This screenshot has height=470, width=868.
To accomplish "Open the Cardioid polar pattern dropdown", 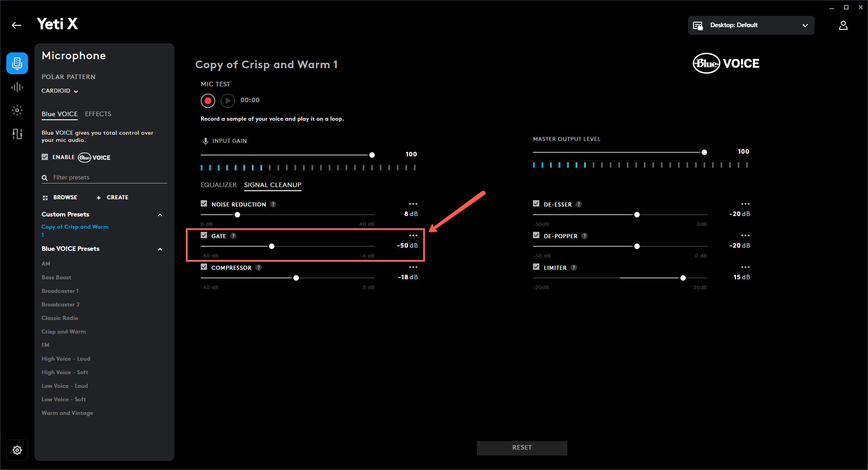I will click(x=60, y=91).
